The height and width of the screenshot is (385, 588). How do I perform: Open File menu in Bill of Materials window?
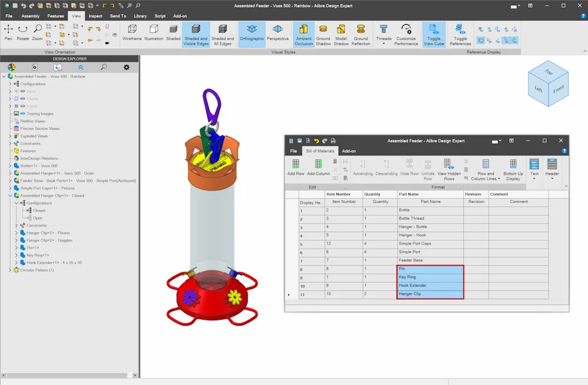coord(293,151)
